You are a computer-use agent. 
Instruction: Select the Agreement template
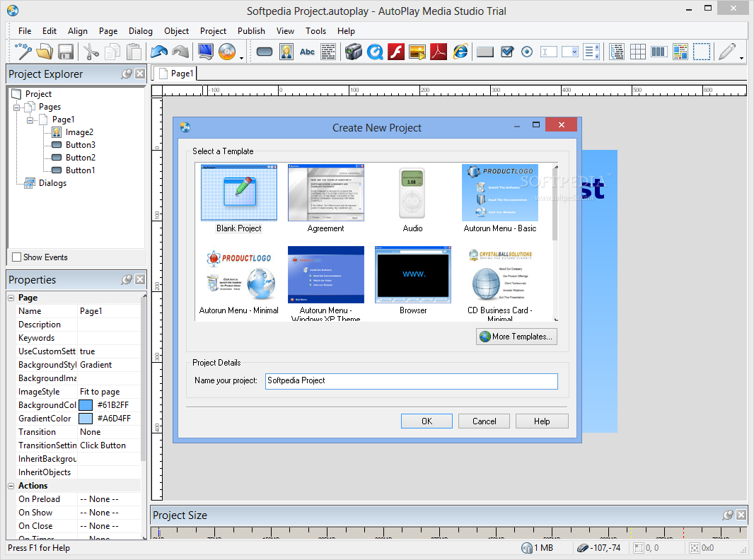325,199
